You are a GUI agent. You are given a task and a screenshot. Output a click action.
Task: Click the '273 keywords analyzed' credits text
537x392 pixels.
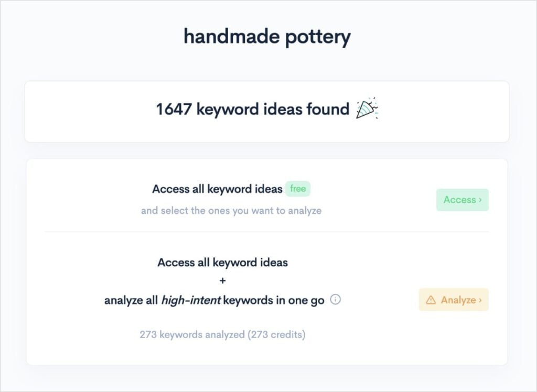click(x=222, y=334)
